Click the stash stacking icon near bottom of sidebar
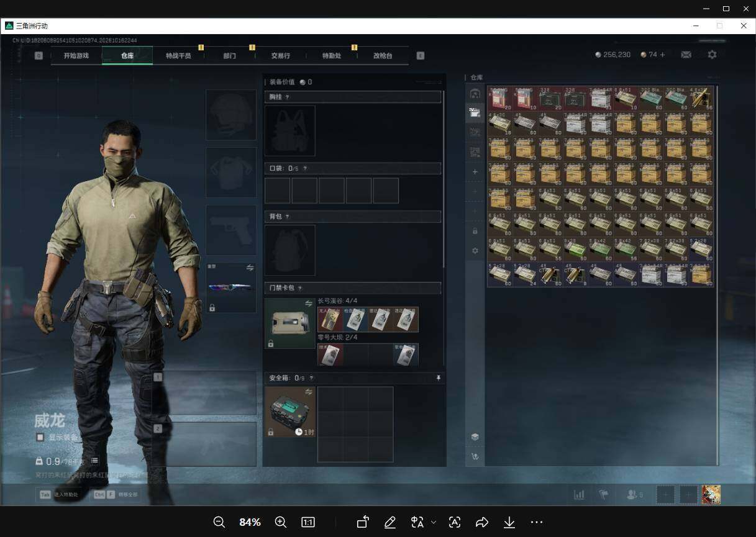This screenshot has width=756, height=537. (475, 437)
